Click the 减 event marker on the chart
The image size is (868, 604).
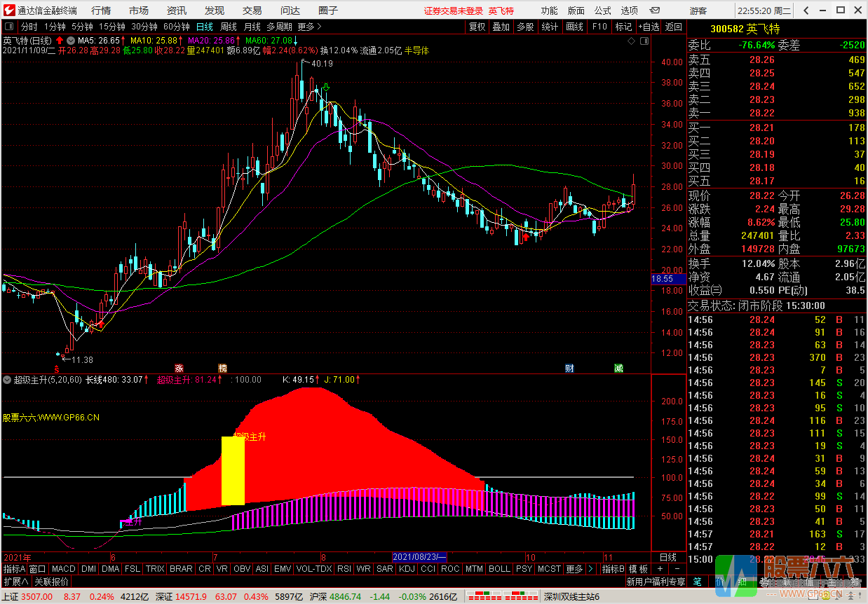tap(618, 369)
